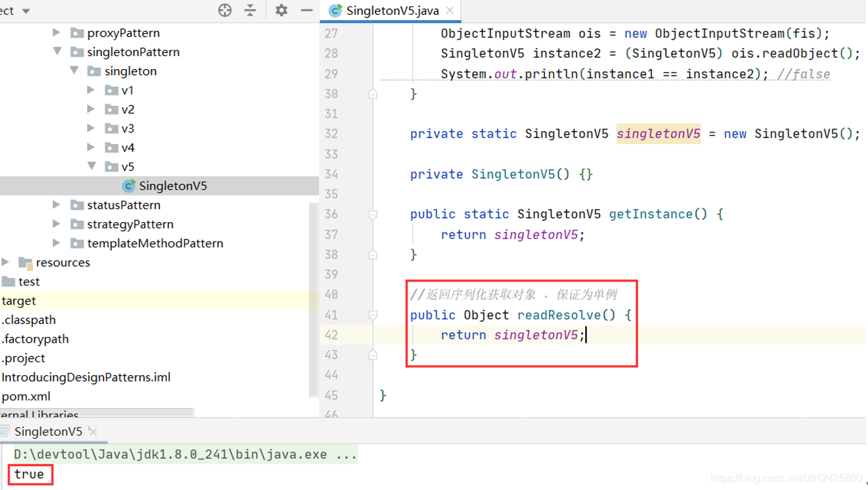Select IntroducingDesignPatterns.iml file

coord(86,377)
